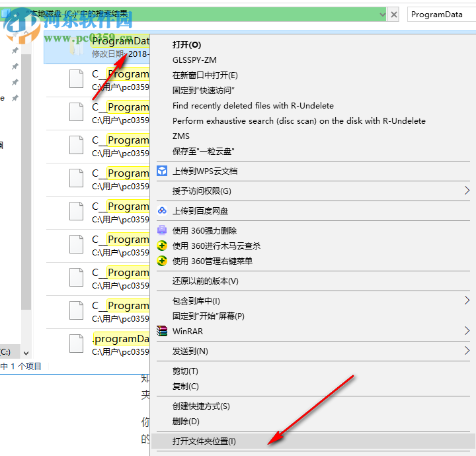Select the ProgramData folder search result
The height and width of the screenshot is (456, 476).
point(97,47)
